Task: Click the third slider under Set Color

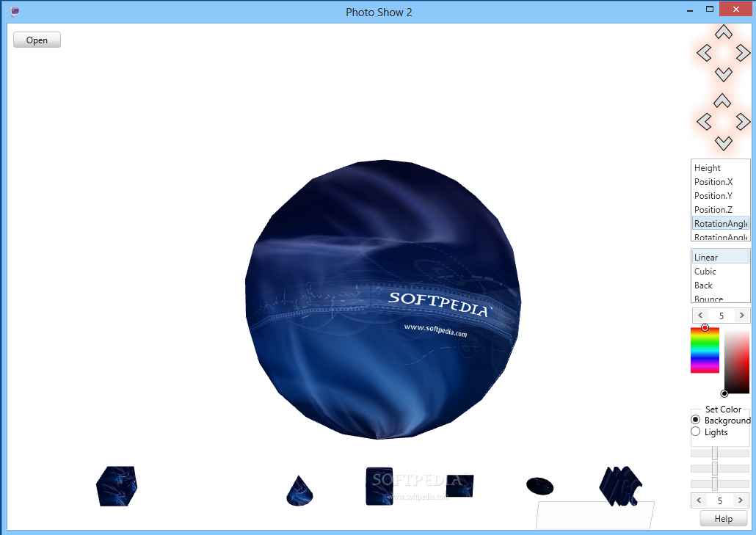Action: coord(720,484)
